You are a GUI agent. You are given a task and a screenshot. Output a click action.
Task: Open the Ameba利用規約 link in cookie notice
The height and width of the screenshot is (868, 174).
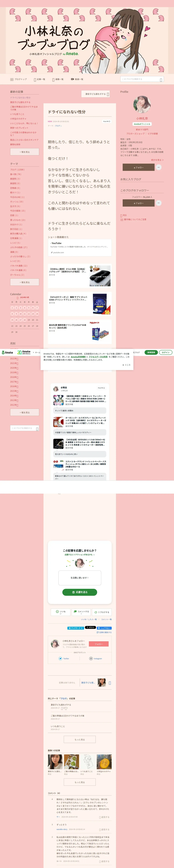tap(78, 357)
